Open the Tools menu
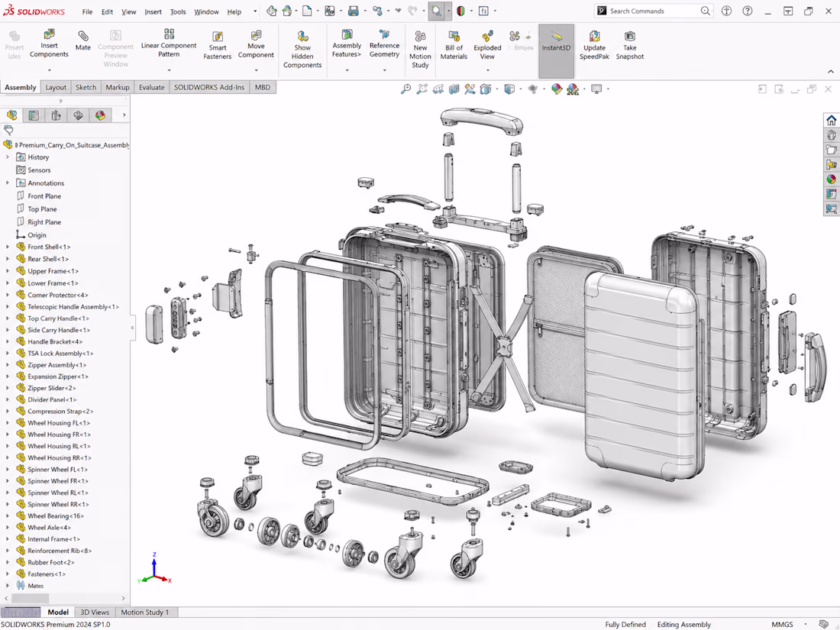The image size is (840, 630). coord(178,11)
